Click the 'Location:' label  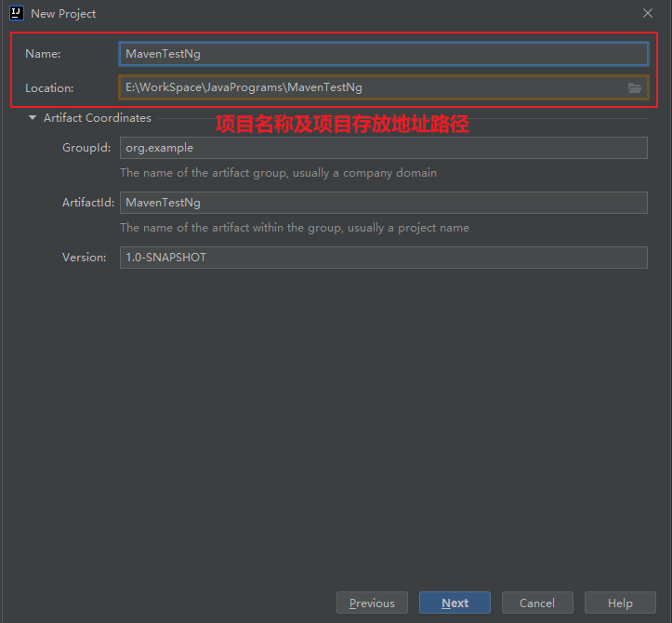[49, 88]
